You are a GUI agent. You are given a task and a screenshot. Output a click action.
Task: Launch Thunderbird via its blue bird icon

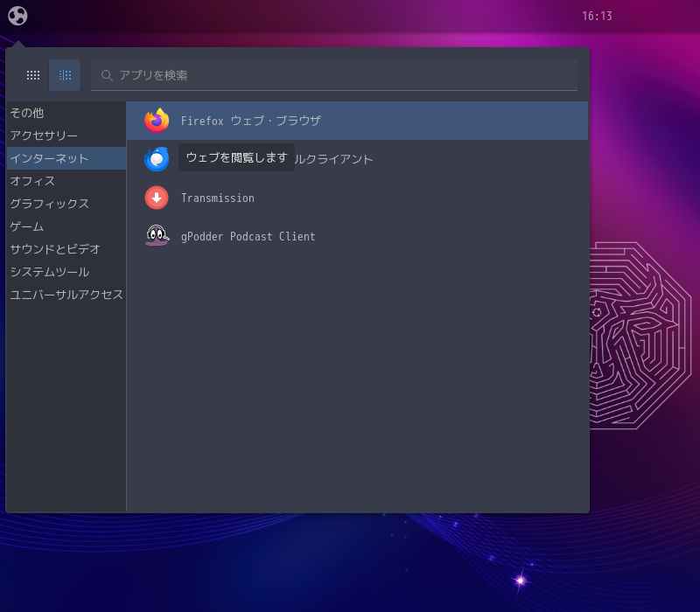(157, 159)
